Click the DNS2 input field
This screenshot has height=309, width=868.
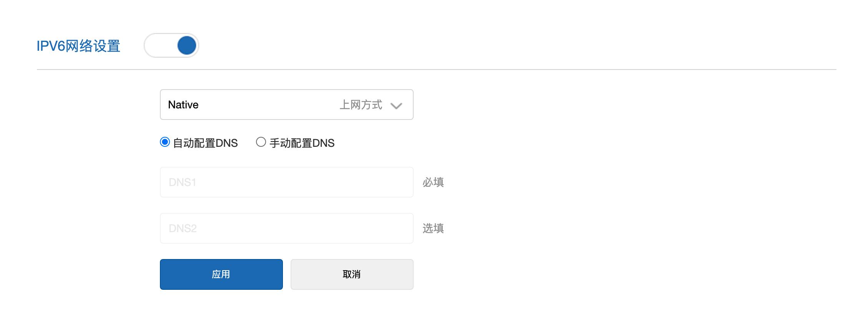point(286,228)
